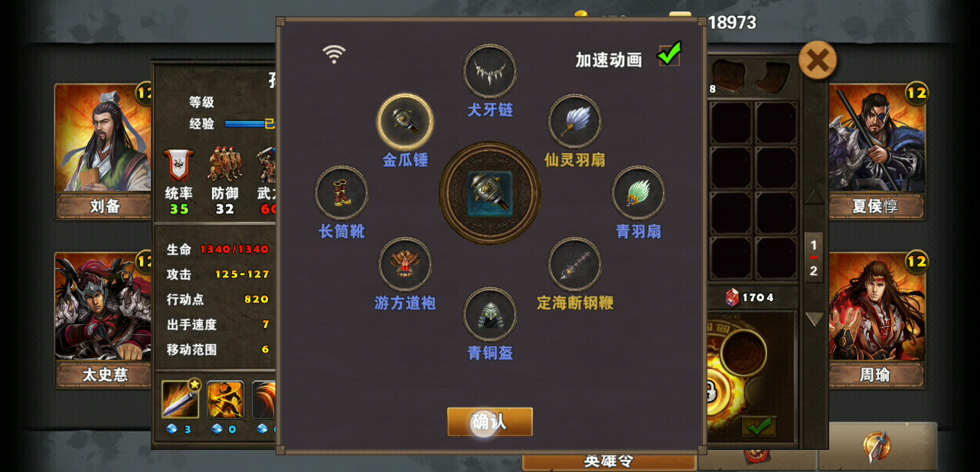Pick the 金瓜锤 hammer icon
This screenshot has width=980, height=472.
click(405, 121)
